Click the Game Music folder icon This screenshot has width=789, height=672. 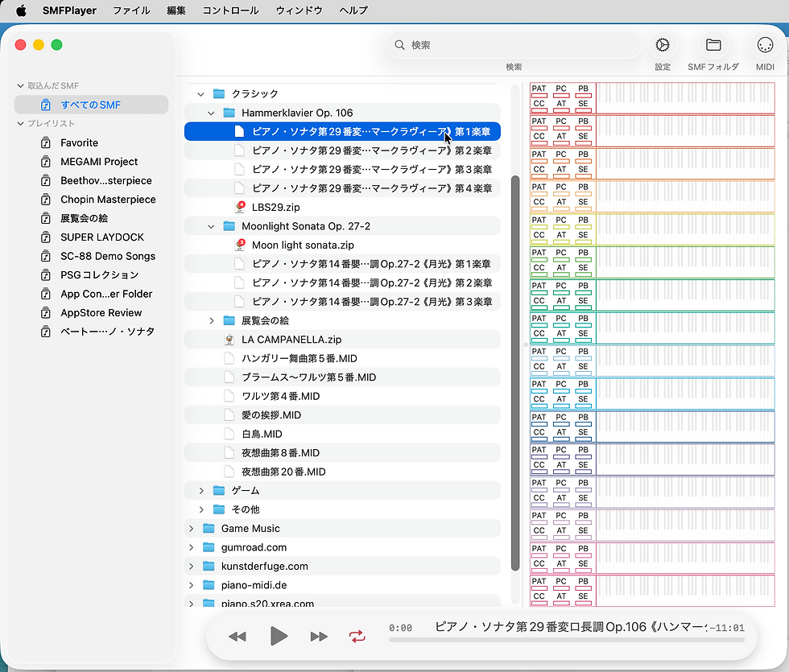[209, 528]
